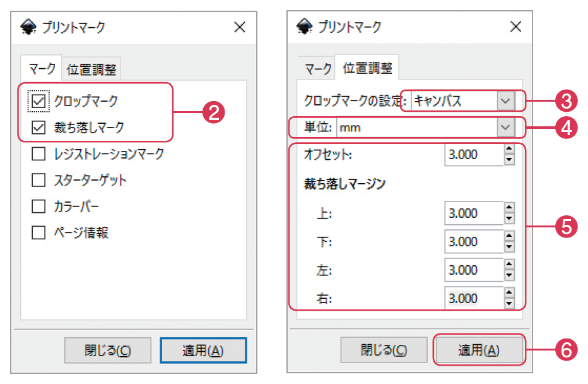Enable the レジストレーションマーク checkbox

pyautogui.click(x=39, y=153)
